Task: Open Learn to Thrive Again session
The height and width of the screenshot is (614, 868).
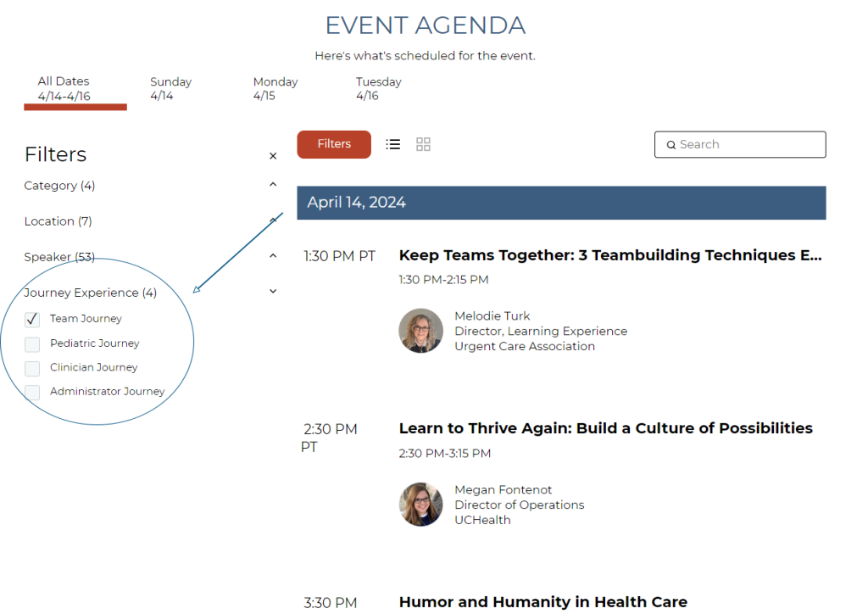Action: (605, 428)
